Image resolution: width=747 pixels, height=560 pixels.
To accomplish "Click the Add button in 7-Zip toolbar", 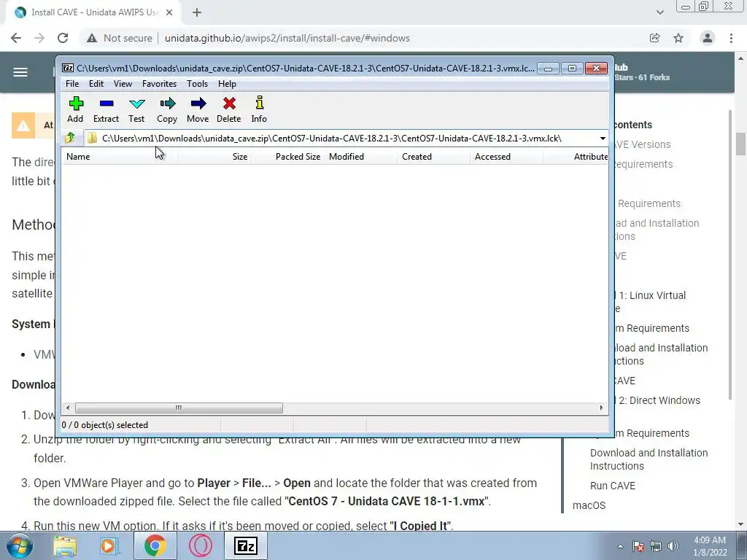I will (75, 109).
